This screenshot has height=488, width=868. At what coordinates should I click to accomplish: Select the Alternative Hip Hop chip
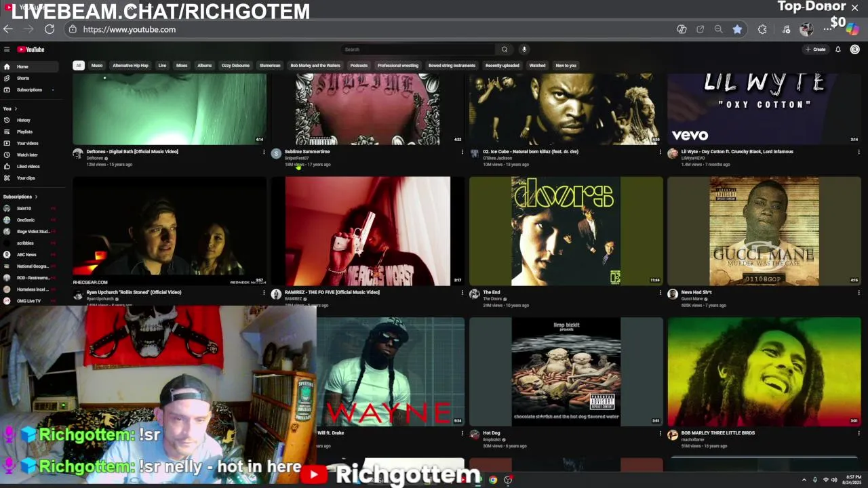[130, 66]
